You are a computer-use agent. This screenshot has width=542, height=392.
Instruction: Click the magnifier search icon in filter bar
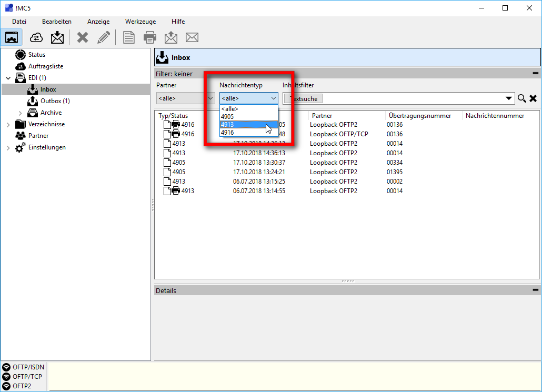coord(521,98)
